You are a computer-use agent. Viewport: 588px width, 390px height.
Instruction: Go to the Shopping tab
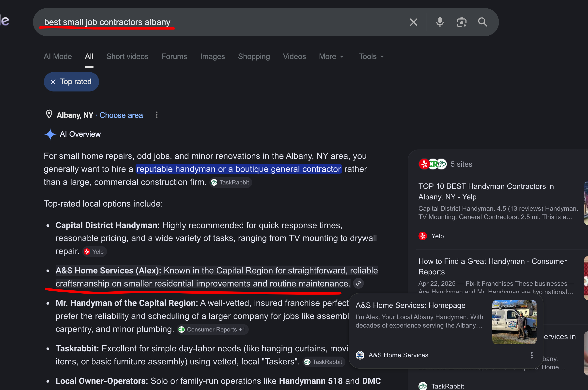click(x=254, y=57)
